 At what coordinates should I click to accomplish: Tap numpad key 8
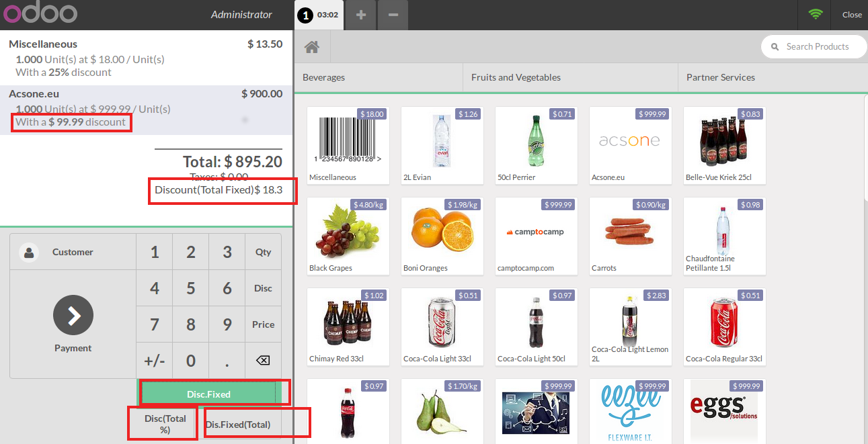191,324
